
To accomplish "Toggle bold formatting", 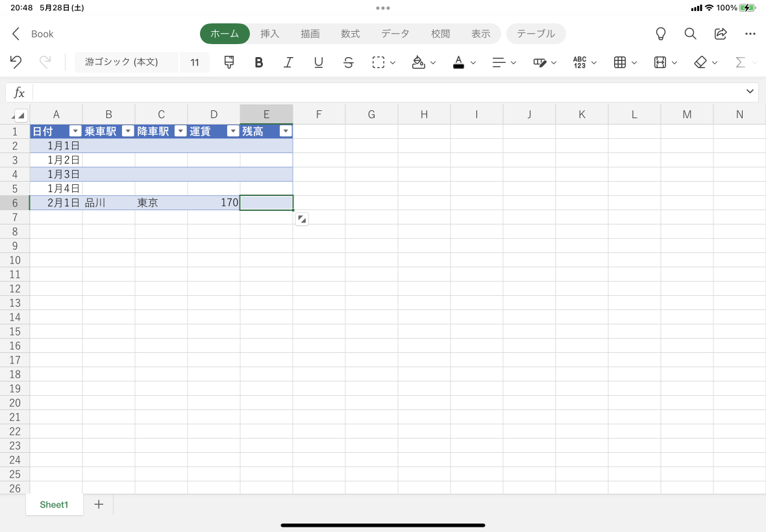I will click(x=259, y=62).
